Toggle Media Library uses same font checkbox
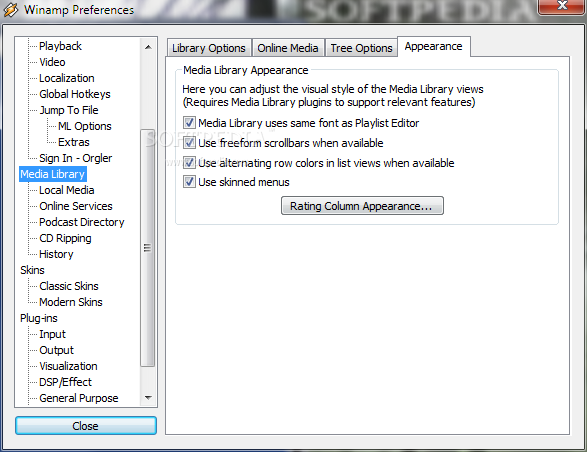This screenshot has height=452, width=587. click(x=189, y=122)
